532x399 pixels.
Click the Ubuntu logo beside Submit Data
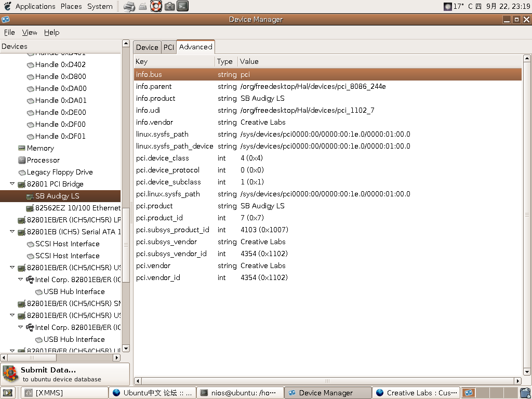tap(10, 374)
